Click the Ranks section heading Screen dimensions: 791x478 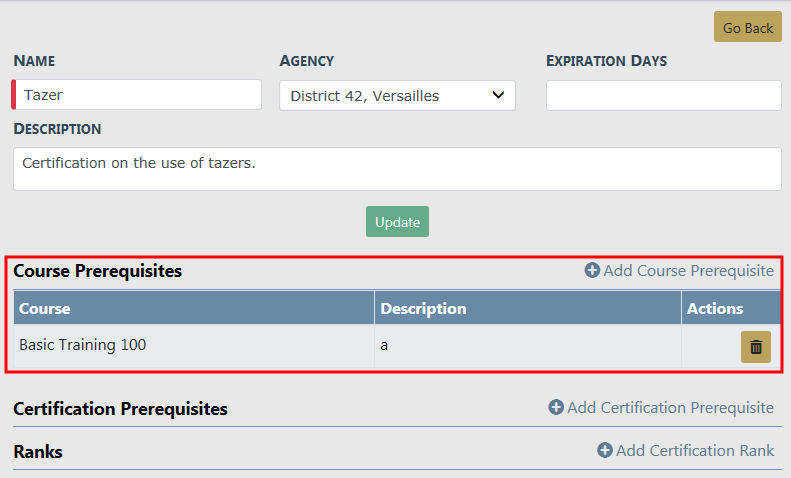[x=38, y=452]
